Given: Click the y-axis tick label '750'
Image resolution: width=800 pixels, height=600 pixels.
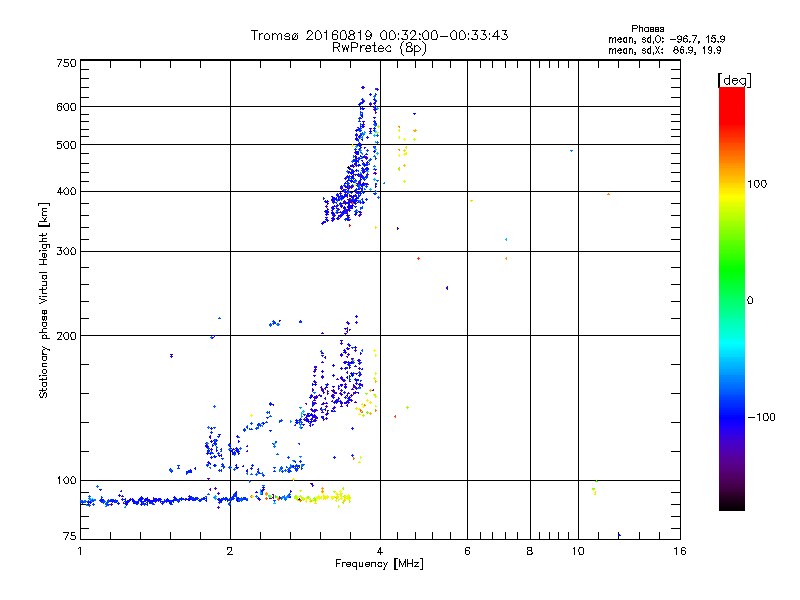Looking at the screenshot, I should pos(66,63).
